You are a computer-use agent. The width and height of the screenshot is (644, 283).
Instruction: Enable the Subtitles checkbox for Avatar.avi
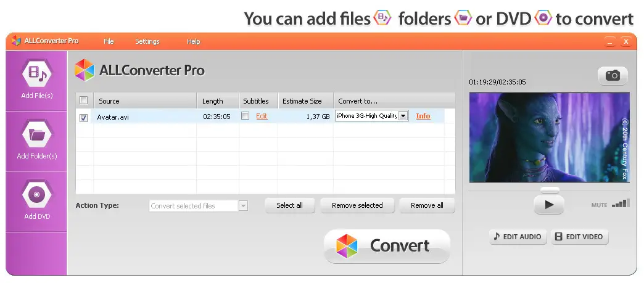245,116
